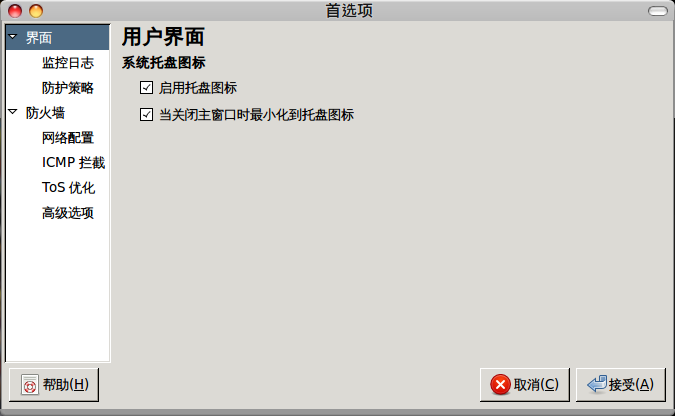This screenshot has height=416, width=675.
Task: Click the red window close button
Action: [x=15, y=11]
